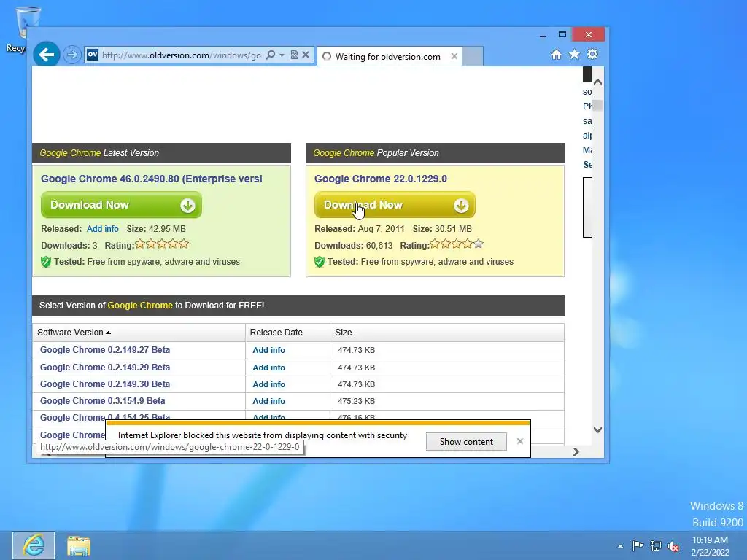Click Add info for Chrome 0.2.149.30 Beta
This screenshot has width=747, height=560.
point(268,384)
